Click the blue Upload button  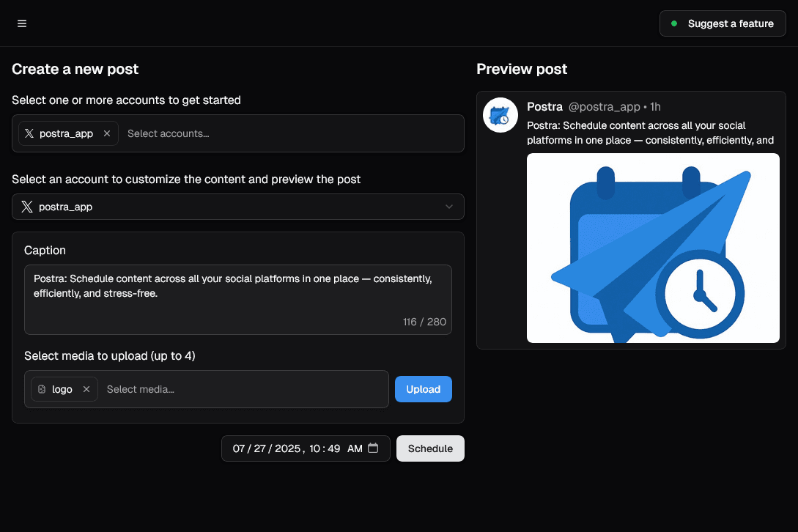tap(424, 389)
